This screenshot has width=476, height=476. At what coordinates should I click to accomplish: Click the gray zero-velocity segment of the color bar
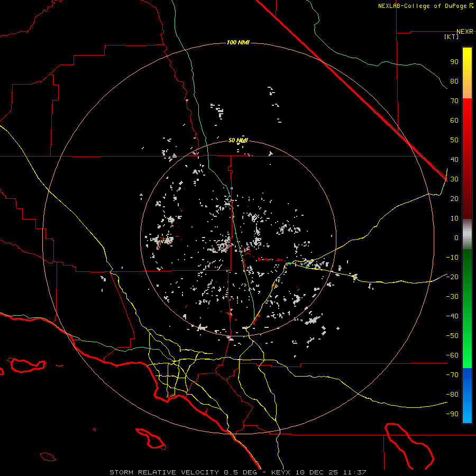point(467,234)
